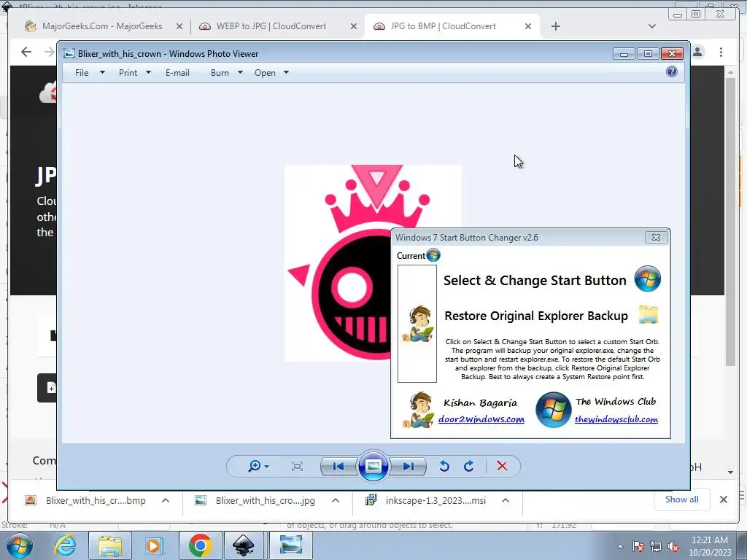This screenshot has height=560, width=747.
Task: Click the current start orb preview icon
Action: coord(433,255)
